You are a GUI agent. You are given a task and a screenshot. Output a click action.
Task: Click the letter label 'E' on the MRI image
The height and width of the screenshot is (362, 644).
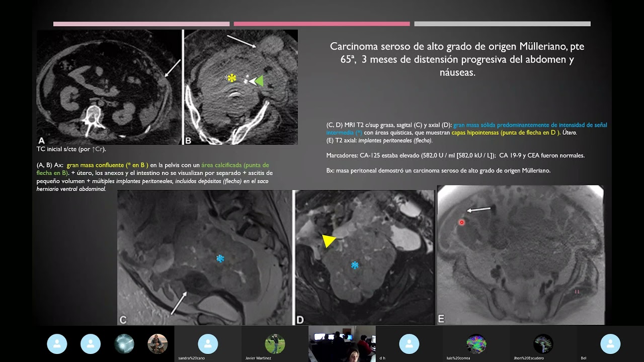coord(442,319)
